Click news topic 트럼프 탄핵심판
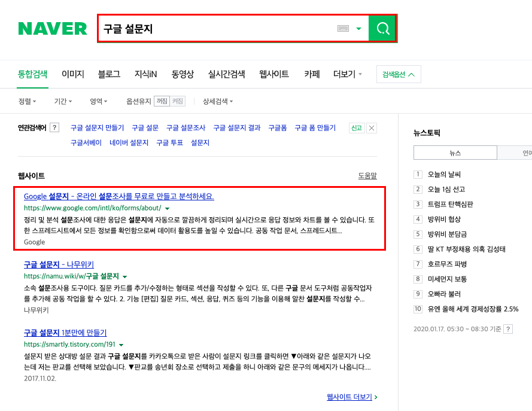This screenshot has height=411, width=532. [x=450, y=204]
